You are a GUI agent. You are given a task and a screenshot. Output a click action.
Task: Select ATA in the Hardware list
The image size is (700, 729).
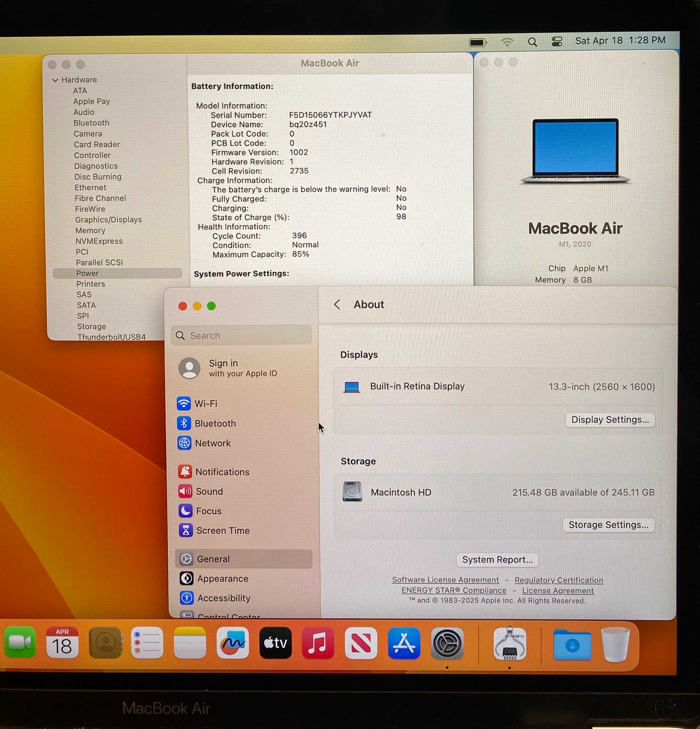(80, 91)
